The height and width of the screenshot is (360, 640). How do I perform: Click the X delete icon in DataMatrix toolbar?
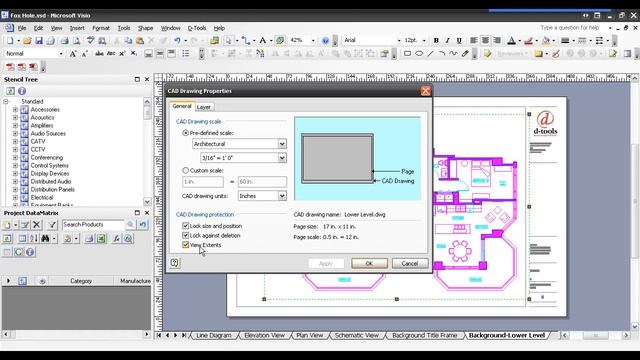(37, 224)
